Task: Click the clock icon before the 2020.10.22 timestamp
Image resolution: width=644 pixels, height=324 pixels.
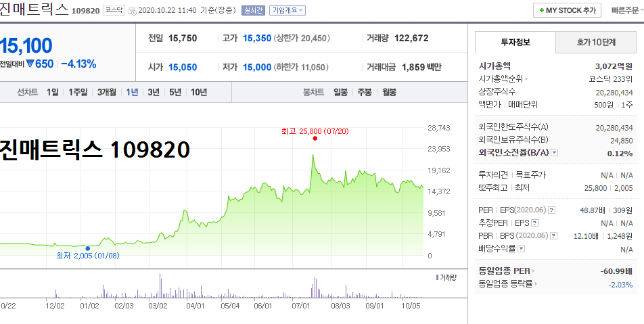Action: 133,11
